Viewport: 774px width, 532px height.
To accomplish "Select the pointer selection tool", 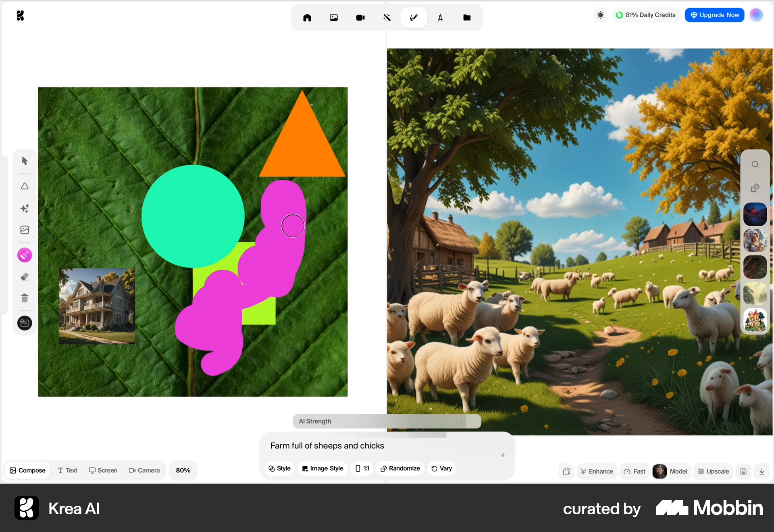I will point(25,161).
